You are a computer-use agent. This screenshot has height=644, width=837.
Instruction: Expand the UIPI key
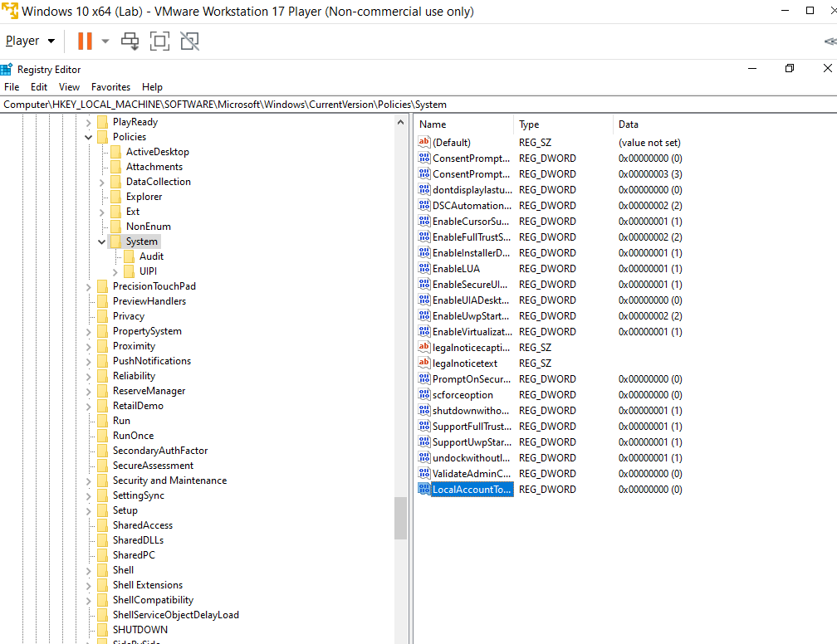click(x=115, y=271)
